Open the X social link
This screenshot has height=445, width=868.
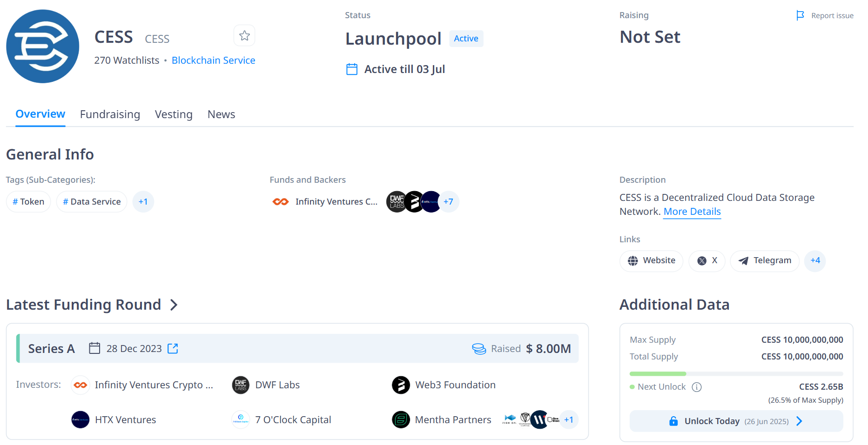tap(707, 261)
